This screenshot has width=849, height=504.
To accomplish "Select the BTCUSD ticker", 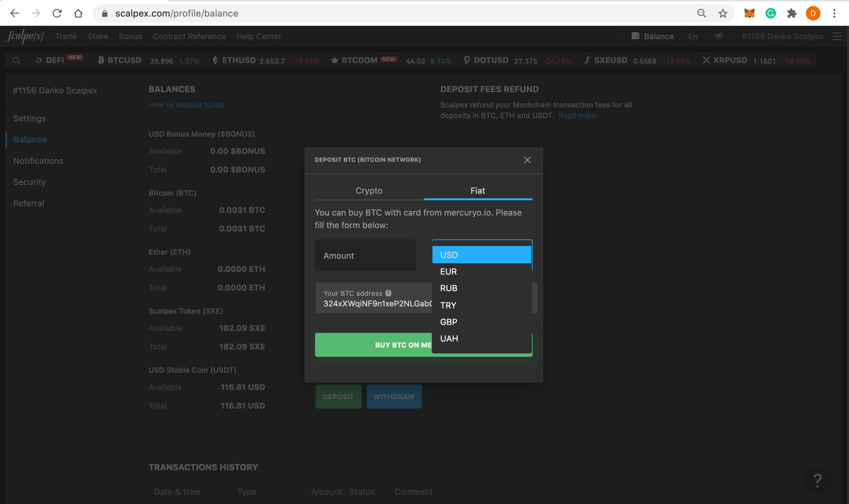I will [x=148, y=60].
